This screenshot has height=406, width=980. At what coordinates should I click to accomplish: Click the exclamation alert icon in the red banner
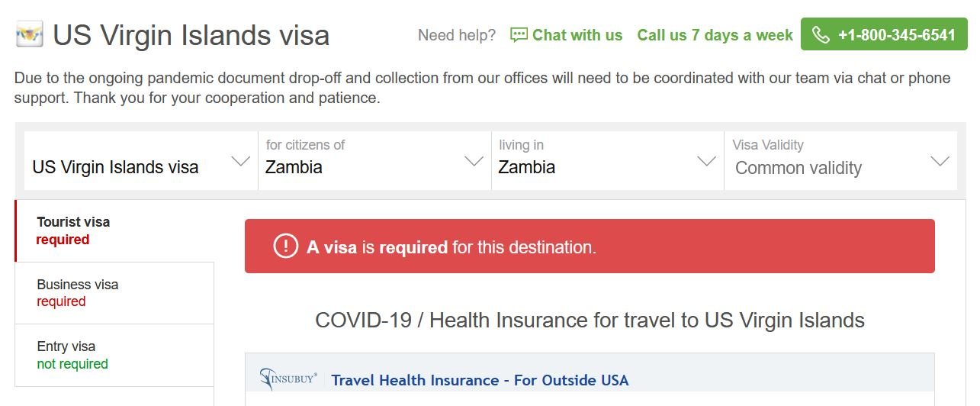(285, 246)
